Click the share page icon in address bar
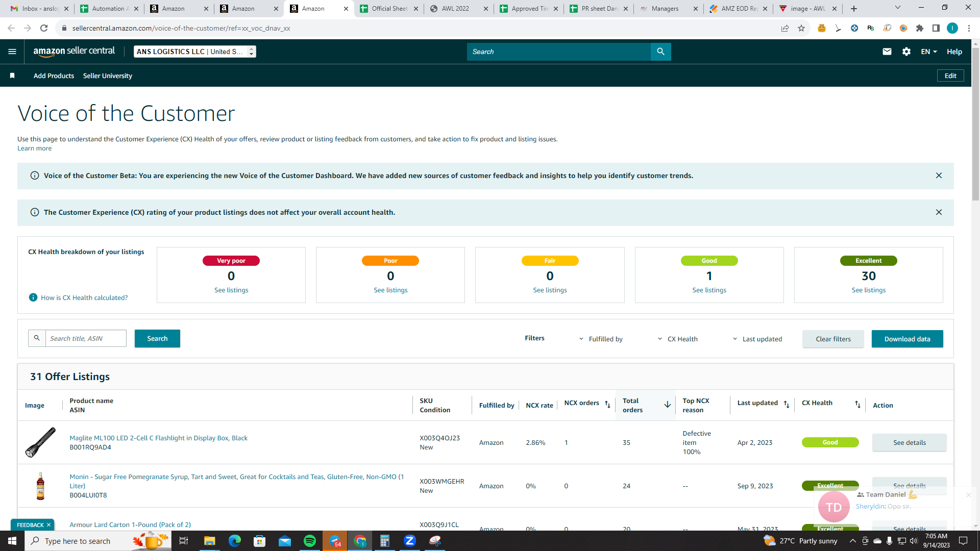980x551 pixels. click(785, 28)
